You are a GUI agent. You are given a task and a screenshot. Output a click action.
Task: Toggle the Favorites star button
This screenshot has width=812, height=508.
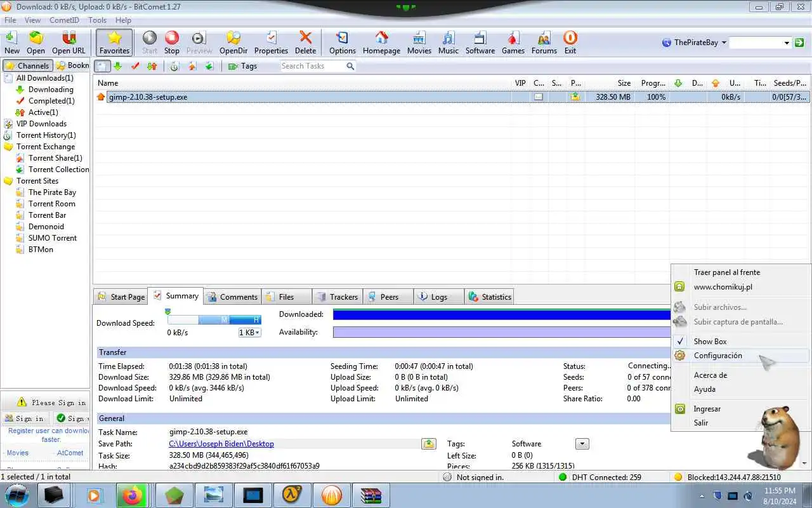click(x=114, y=43)
